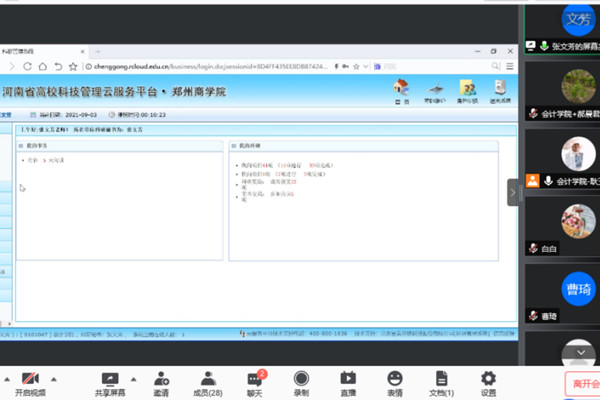Open emoji reactions 表情

[x=395, y=384]
